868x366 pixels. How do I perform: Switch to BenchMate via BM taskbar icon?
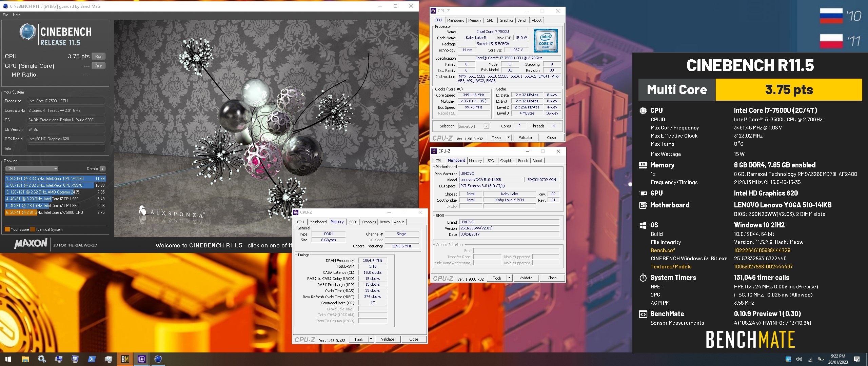click(125, 359)
